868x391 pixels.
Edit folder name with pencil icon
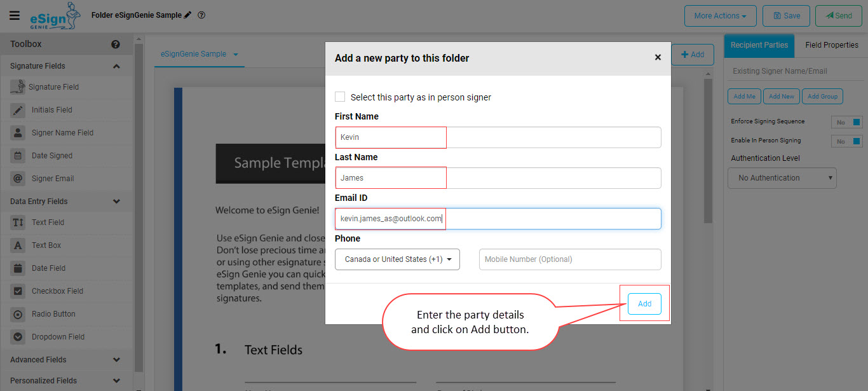(187, 15)
